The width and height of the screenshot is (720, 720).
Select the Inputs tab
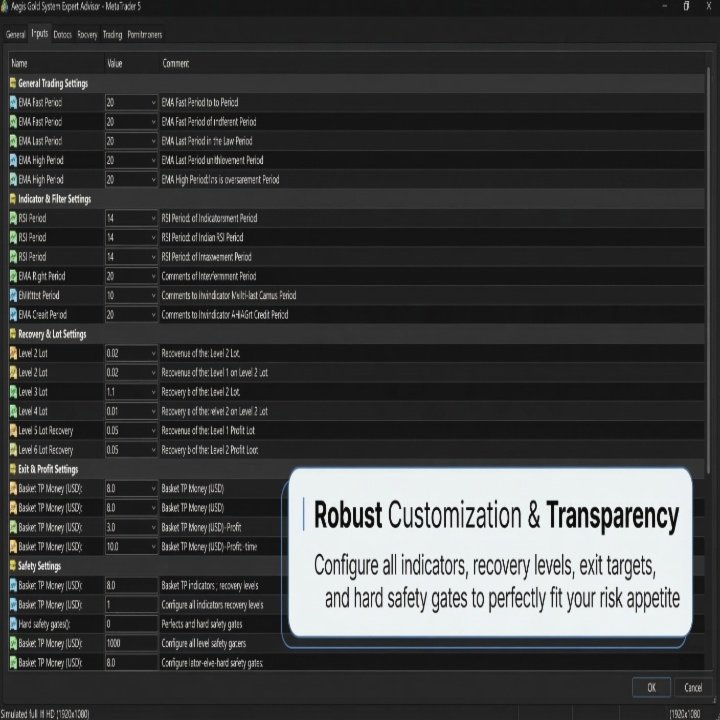coord(39,34)
